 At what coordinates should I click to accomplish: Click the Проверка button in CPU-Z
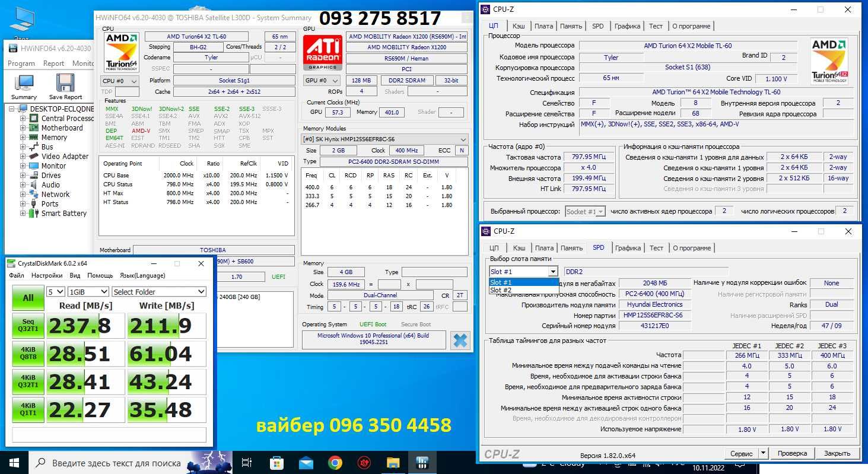(x=792, y=453)
